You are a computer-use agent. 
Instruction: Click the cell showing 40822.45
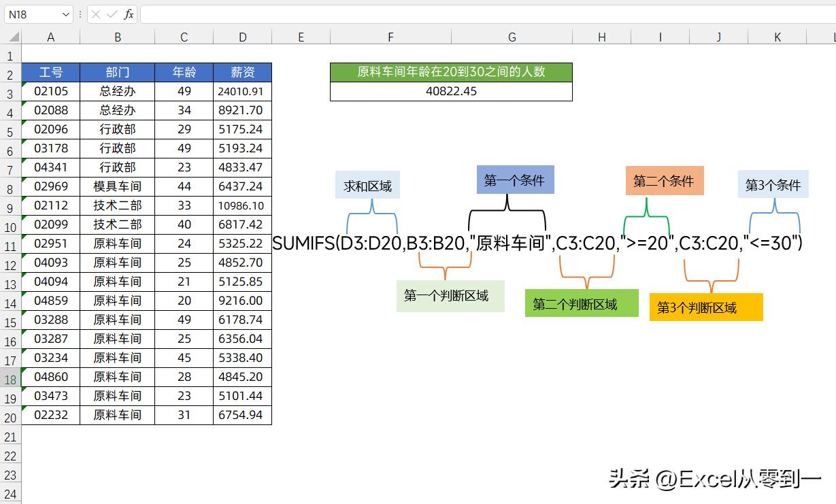coord(451,90)
